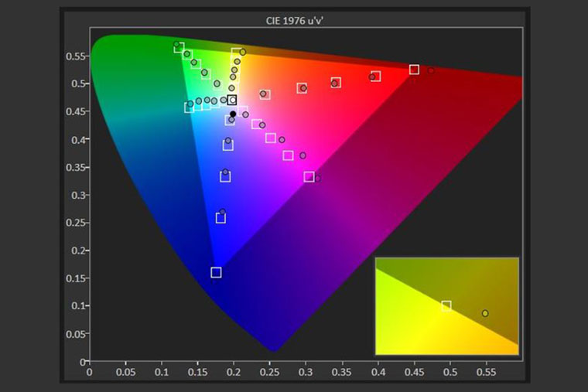
Task: Select the measured yellow circle at the gamut's top edge
Action: coord(243,52)
